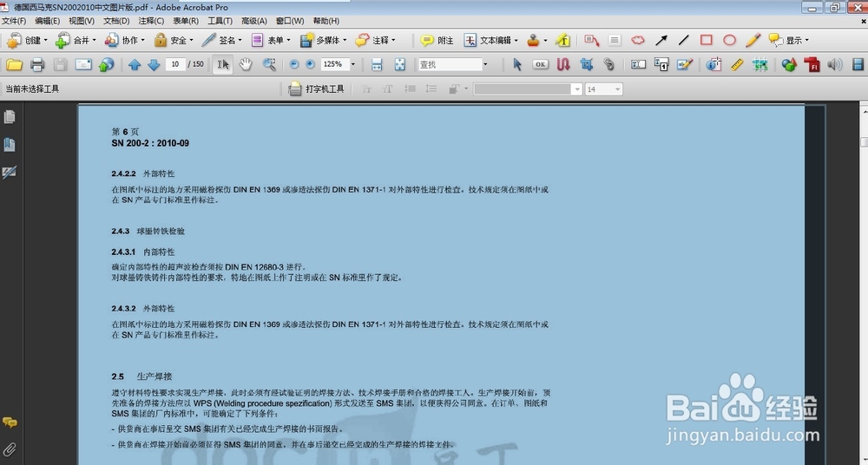Open the 编辑(E) menu
This screenshot has width=868, height=465.
(x=47, y=21)
